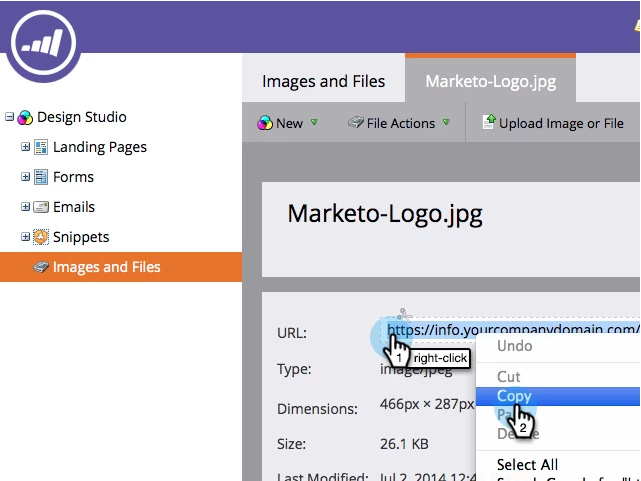The height and width of the screenshot is (481, 641).
Task: Click the 'Size:' label
Action: (291, 444)
